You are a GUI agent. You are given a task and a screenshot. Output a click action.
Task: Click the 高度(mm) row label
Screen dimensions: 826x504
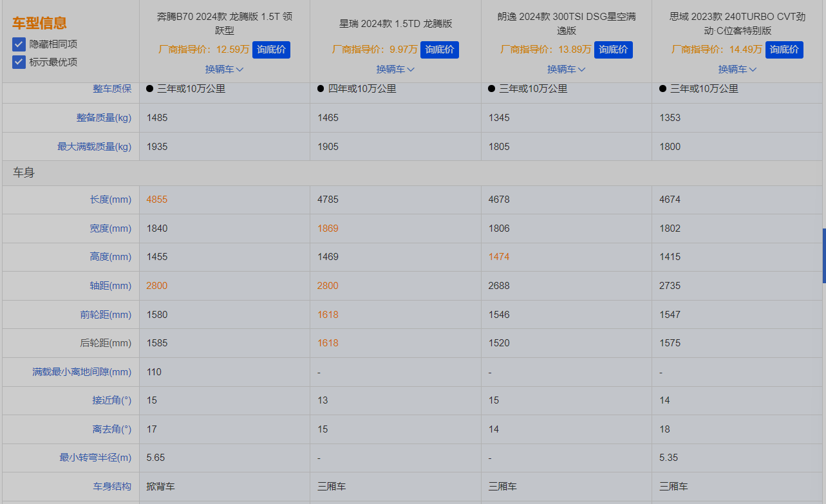(111, 257)
